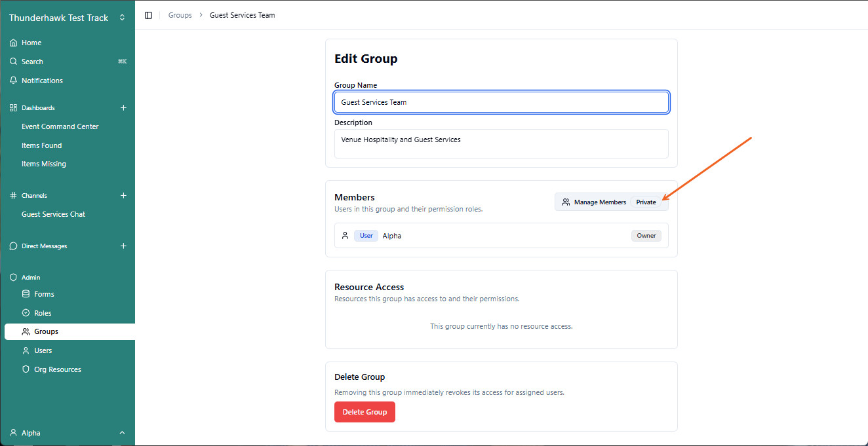The height and width of the screenshot is (446, 868).
Task: Click the Alpha profile icon at sidebar bottom
Action: pos(13,433)
